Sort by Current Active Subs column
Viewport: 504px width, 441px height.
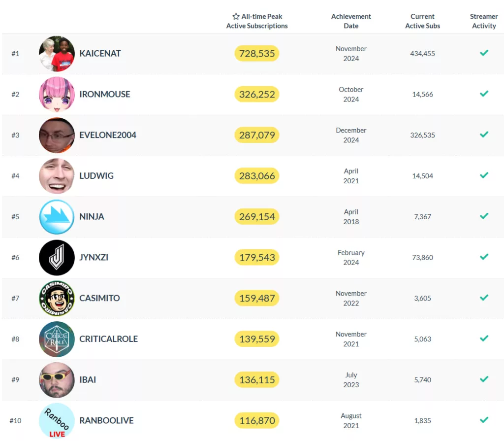click(x=422, y=21)
